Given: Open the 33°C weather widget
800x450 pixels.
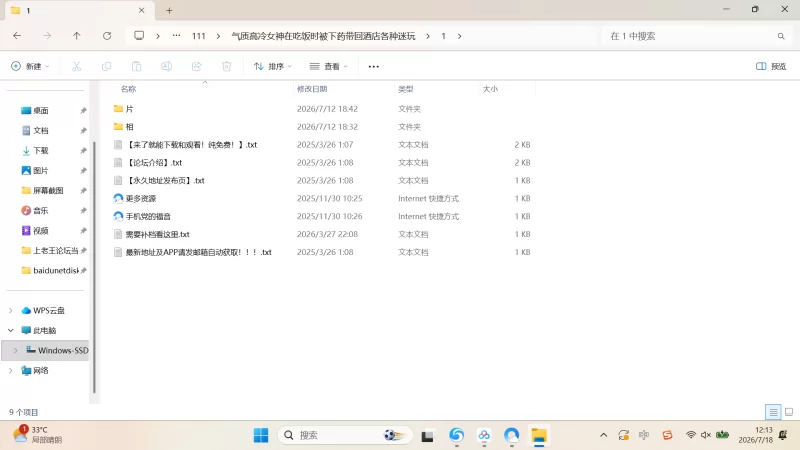Looking at the screenshot, I should tap(37, 435).
